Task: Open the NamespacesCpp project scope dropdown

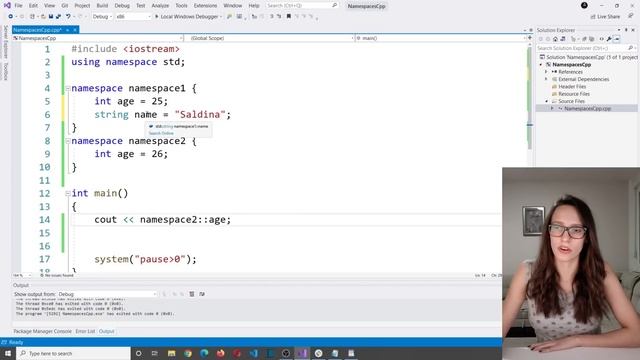Action: point(98,38)
